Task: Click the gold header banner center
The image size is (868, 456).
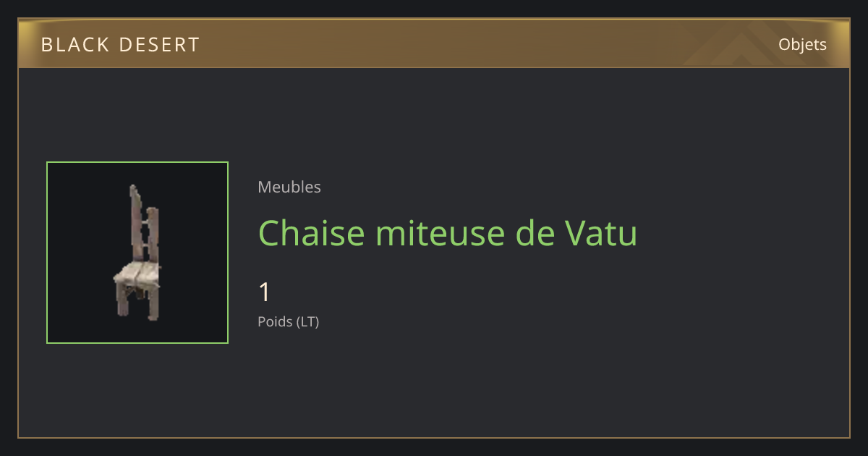Action: point(434,43)
